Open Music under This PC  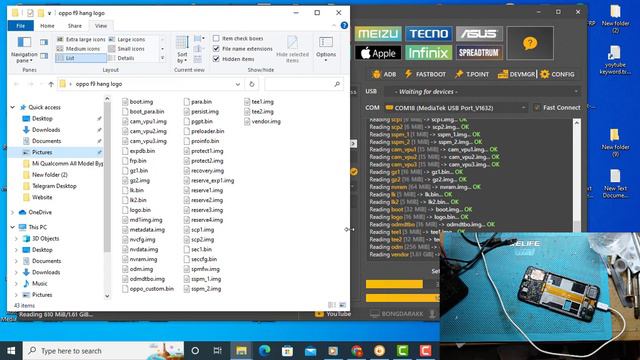[40, 283]
